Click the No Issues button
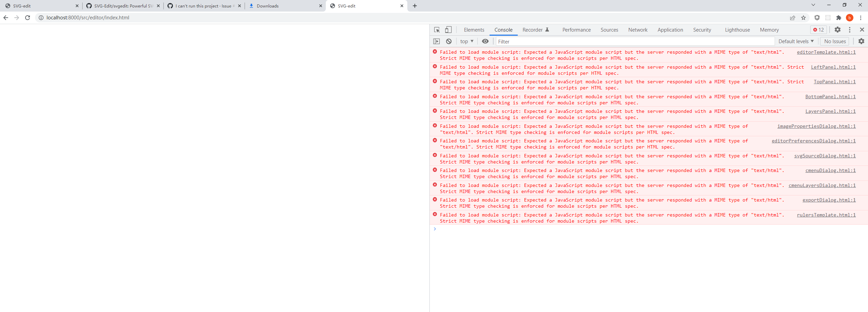 coord(835,41)
